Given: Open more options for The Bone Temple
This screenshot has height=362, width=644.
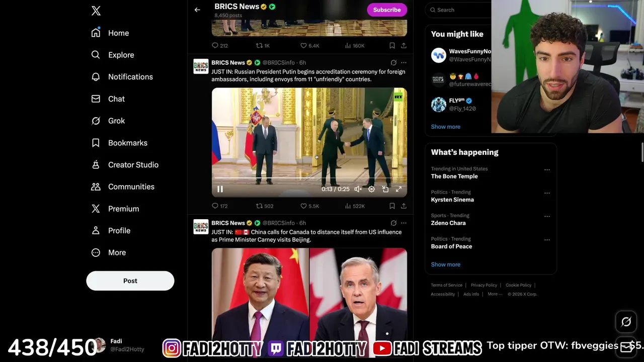Looking at the screenshot, I should (547, 169).
